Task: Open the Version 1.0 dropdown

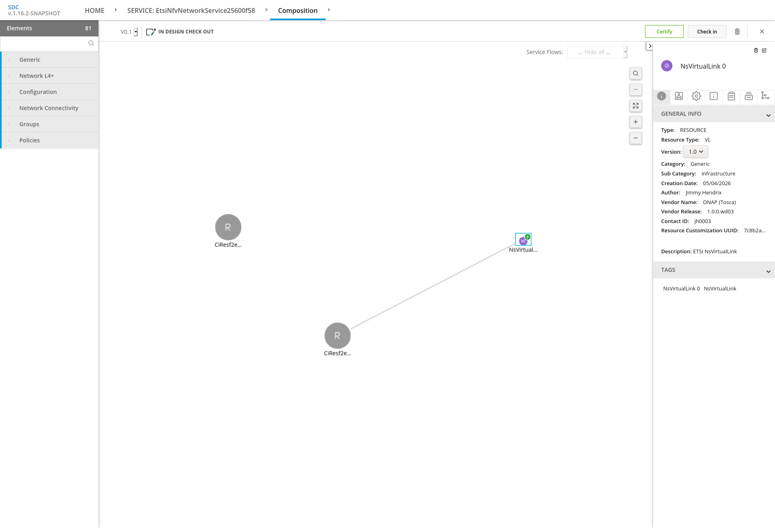Action: tap(695, 152)
